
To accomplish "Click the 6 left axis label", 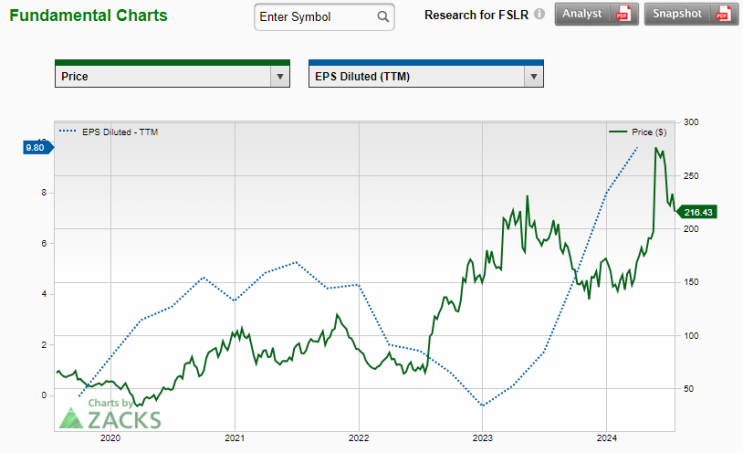I will (44, 243).
